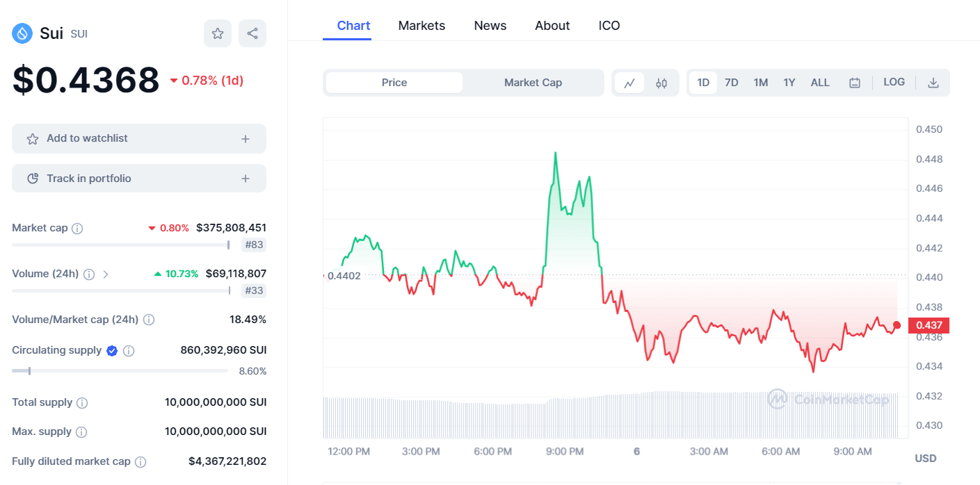Click the pie chart icon in Track in portfolio

tap(32, 179)
